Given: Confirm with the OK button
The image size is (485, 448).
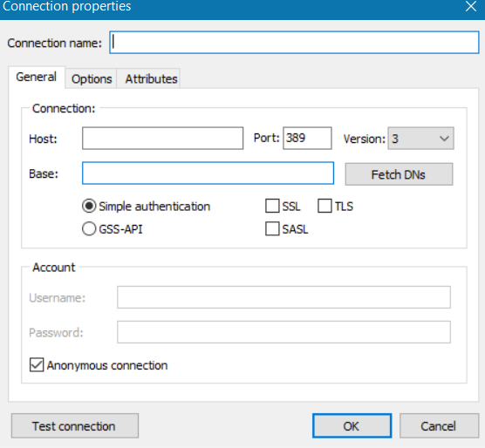Looking at the screenshot, I should click(352, 426).
